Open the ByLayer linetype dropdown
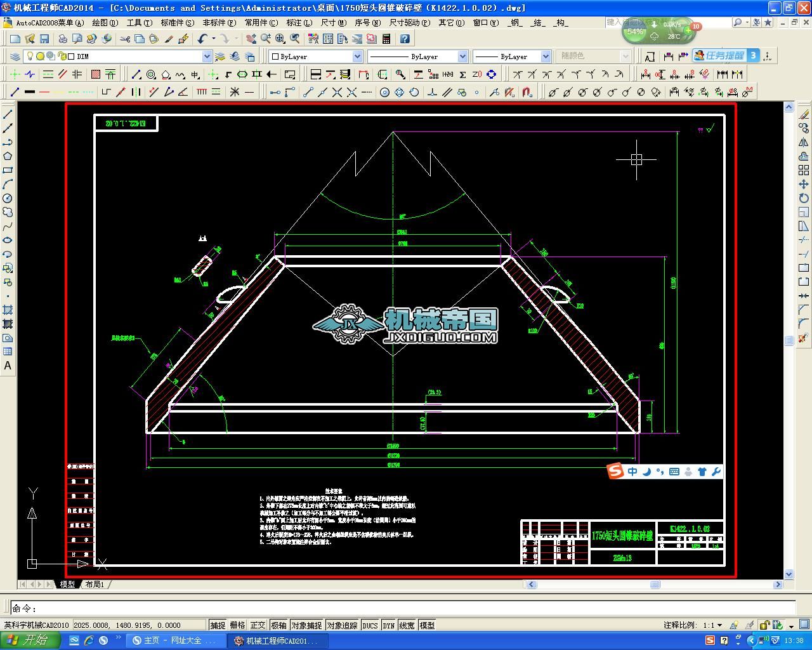This screenshot has height=650, width=812. coord(462,56)
